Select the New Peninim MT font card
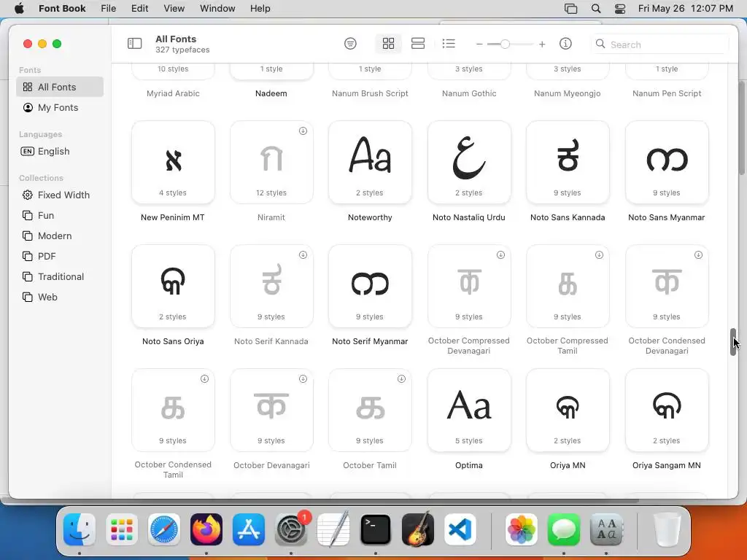The width and height of the screenshot is (747, 560). click(173, 163)
